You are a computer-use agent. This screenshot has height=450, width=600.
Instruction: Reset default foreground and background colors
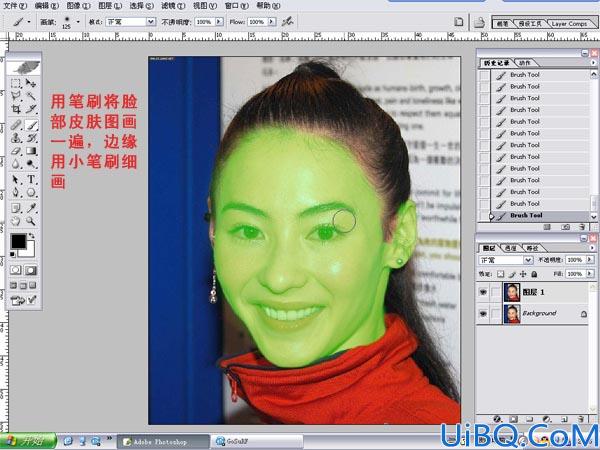tap(13, 254)
